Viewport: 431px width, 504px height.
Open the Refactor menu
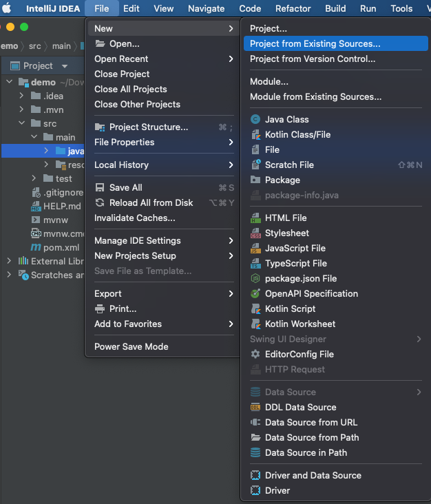coord(293,8)
